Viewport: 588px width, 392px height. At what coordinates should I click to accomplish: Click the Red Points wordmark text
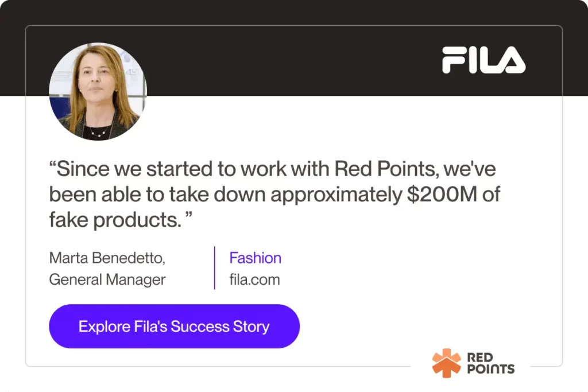(x=491, y=363)
